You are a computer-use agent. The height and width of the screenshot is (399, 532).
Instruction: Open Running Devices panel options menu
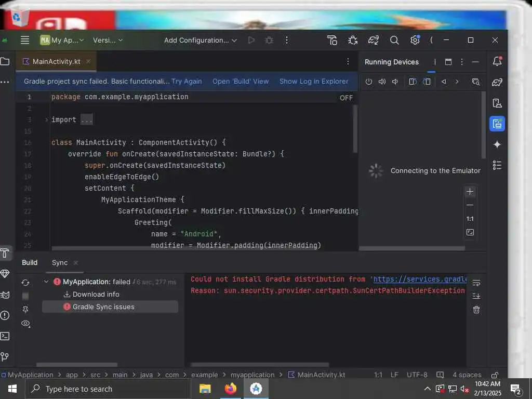click(x=462, y=62)
